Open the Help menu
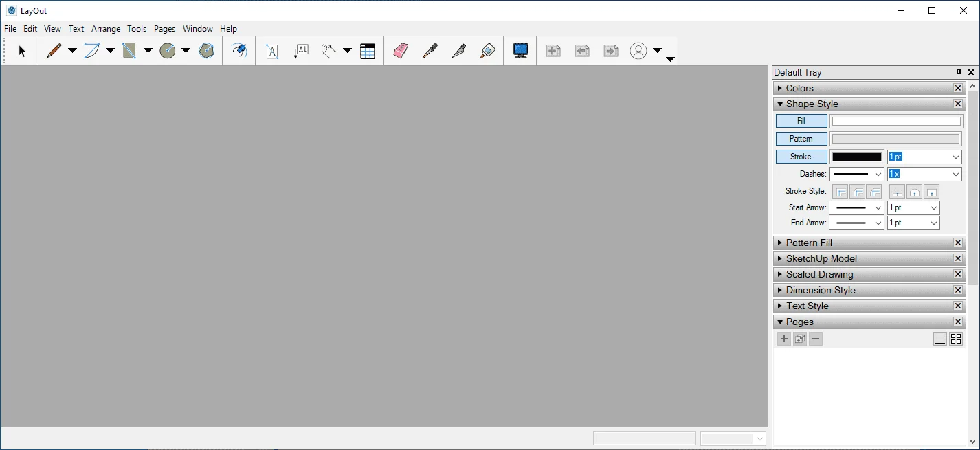The image size is (980, 450). coord(228,29)
